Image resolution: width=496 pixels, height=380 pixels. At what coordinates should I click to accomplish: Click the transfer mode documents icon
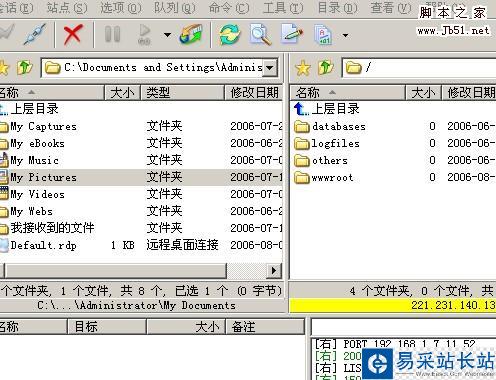(x=323, y=34)
